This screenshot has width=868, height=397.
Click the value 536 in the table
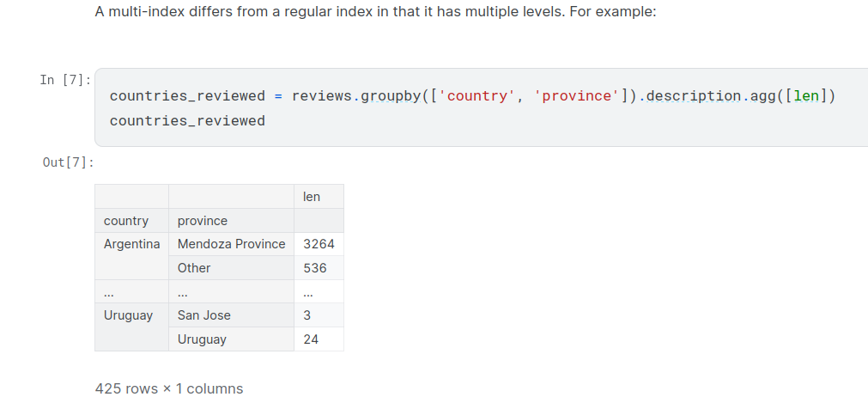point(315,268)
